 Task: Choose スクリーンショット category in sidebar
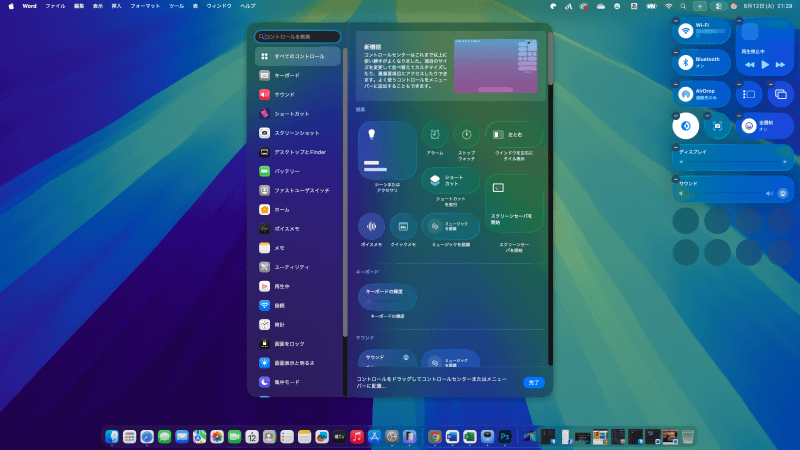pos(297,133)
